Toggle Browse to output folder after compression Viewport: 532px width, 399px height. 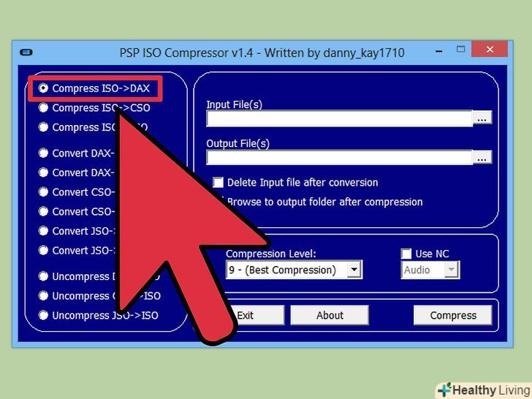click(x=324, y=202)
